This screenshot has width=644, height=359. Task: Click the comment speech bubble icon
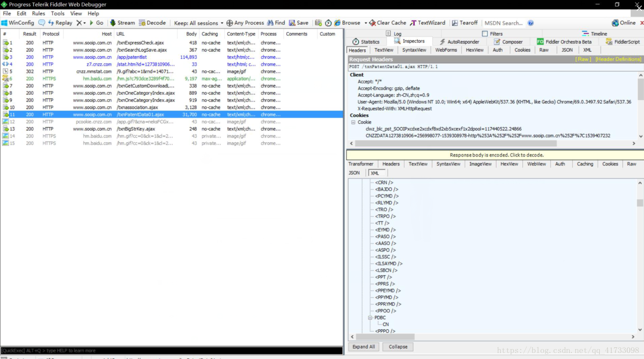[x=42, y=23]
